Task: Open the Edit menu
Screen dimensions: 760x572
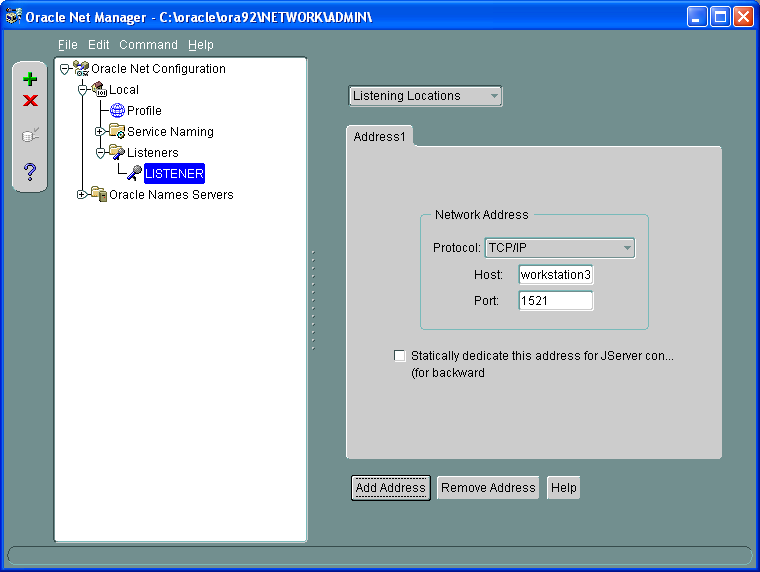Action: 98,45
